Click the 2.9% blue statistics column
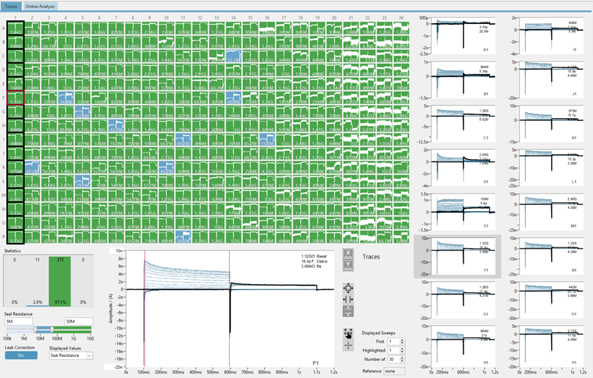This screenshot has height=378, width=593. point(37,281)
